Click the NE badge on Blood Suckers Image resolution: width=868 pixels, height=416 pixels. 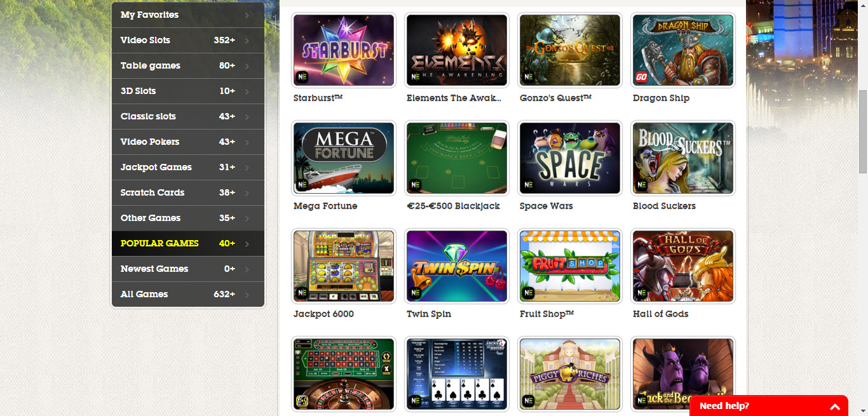[x=641, y=185]
